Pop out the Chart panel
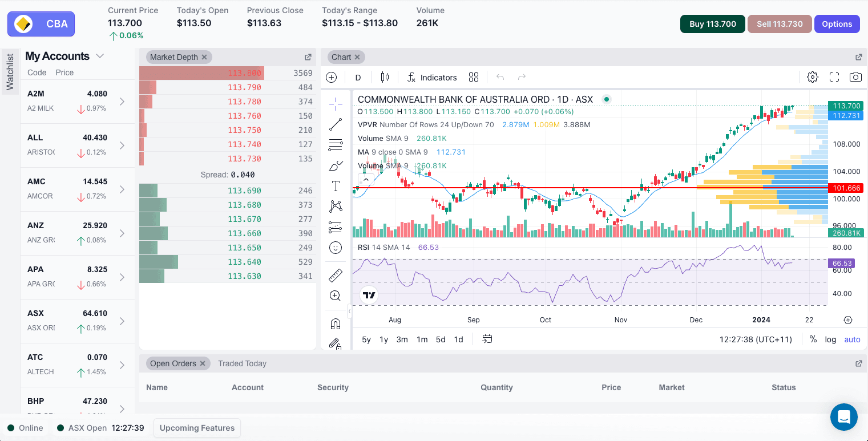Image resolution: width=868 pixels, height=441 pixels. click(859, 57)
